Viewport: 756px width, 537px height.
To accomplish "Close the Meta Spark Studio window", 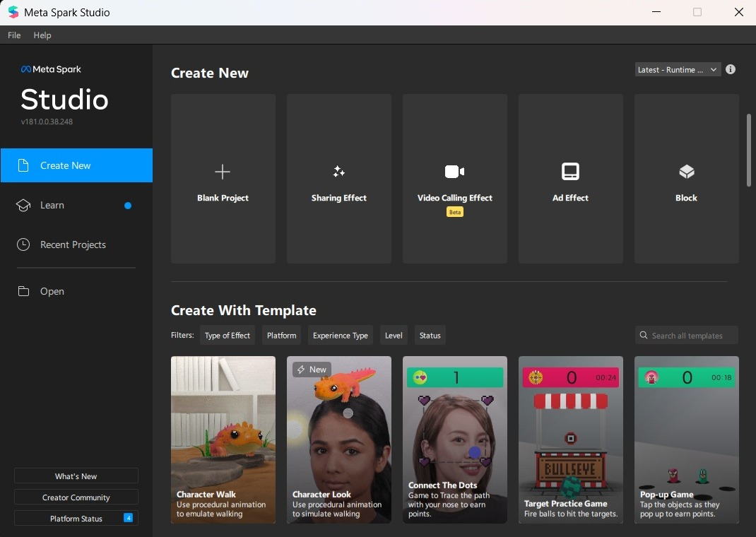I will click(738, 12).
